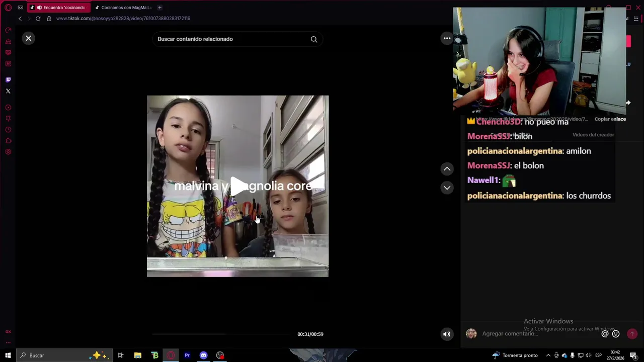
Task: Open Task View on the taskbar
Action: (121, 355)
